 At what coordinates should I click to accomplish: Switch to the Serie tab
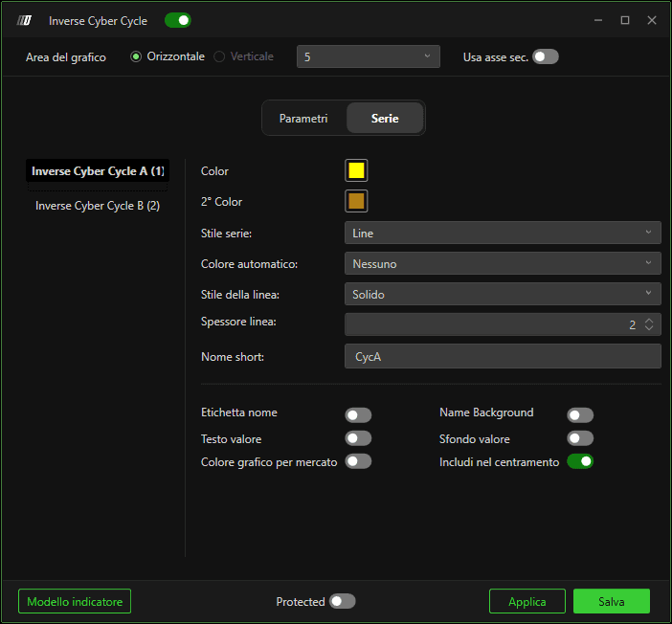385,119
